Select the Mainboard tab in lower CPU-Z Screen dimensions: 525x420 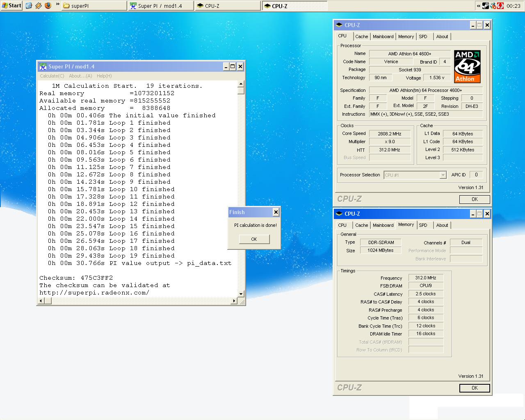(x=383, y=225)
